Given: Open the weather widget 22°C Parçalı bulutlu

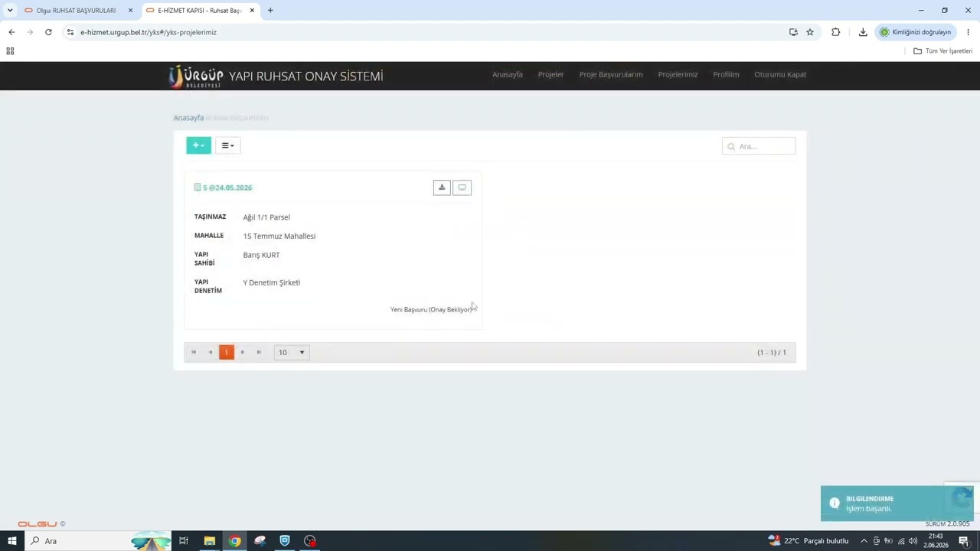Looking at the screenshot, I should pos(808,541).
